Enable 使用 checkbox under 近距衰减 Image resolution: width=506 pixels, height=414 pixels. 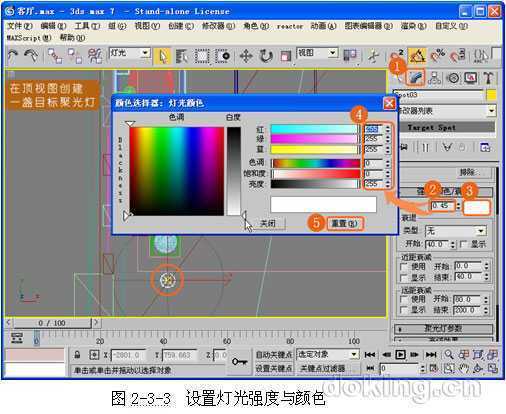click(x=404, y=267)
